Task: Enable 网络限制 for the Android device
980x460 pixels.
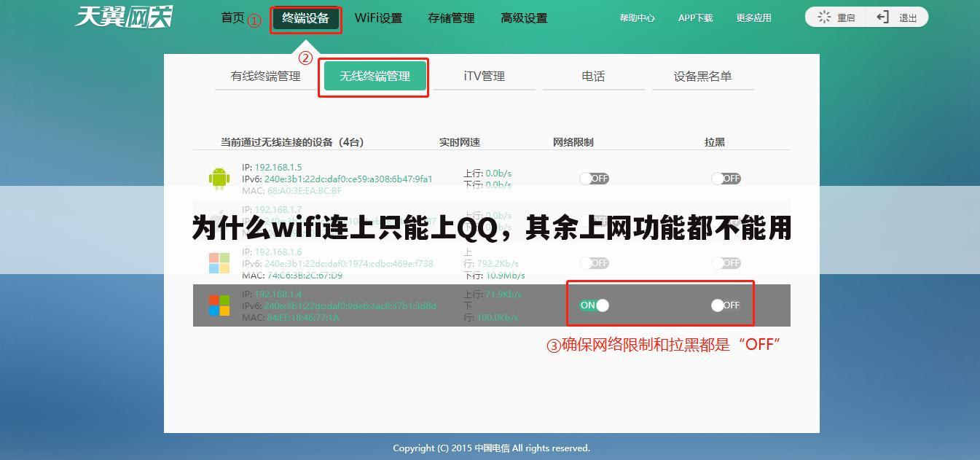Action: [594, 177]
